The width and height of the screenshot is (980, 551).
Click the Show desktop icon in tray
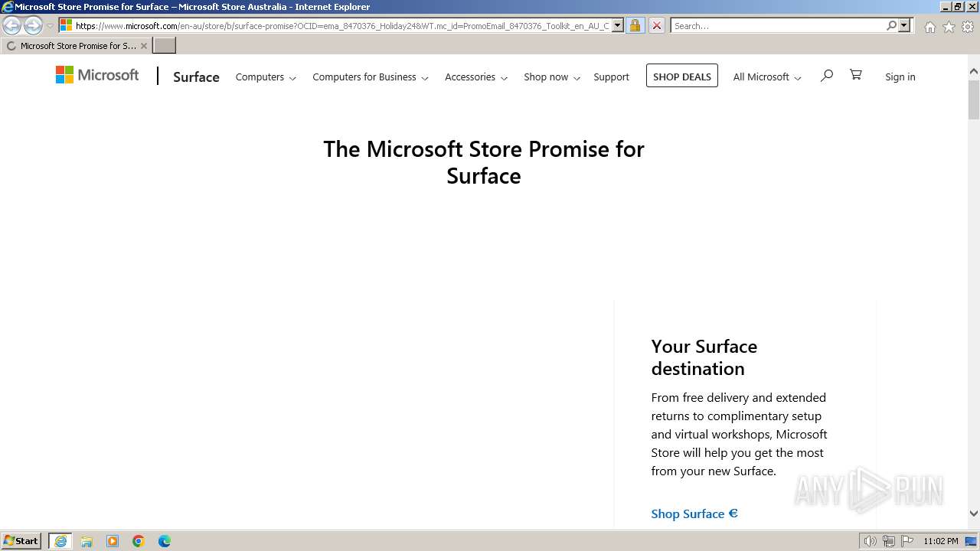[x=971, y=541]
